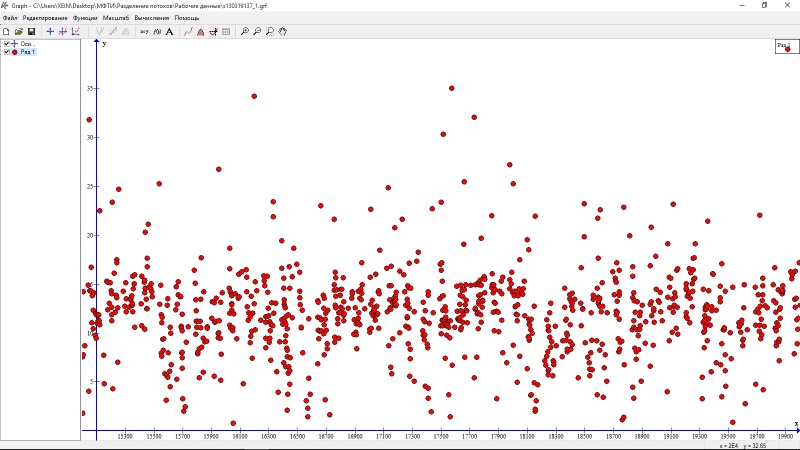Image resolution: width=800 pixels, height=450 pixels.
Task: Click the 35 tick on y axis
Action: click(x=90, y=89)
